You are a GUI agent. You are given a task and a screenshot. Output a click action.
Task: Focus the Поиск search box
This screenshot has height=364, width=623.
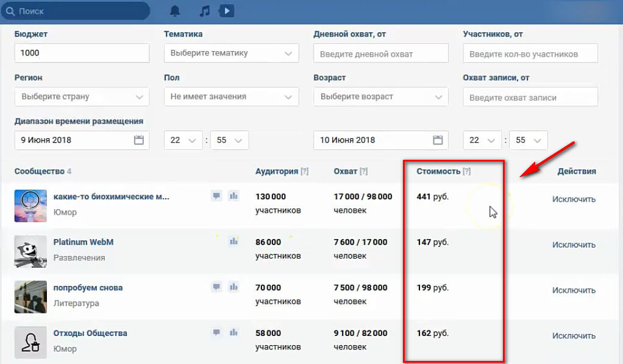point(79,11)
